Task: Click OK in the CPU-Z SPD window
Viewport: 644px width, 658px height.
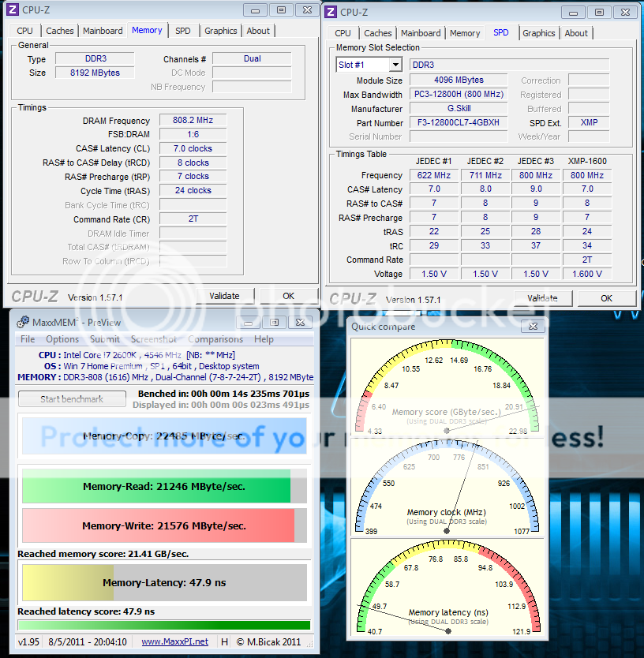Action: 606,298
